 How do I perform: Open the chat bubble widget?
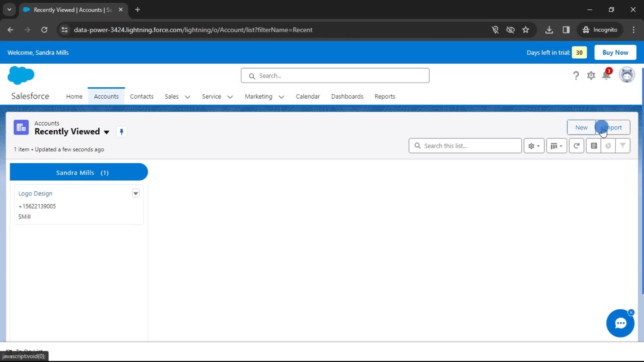coord(620,323)
